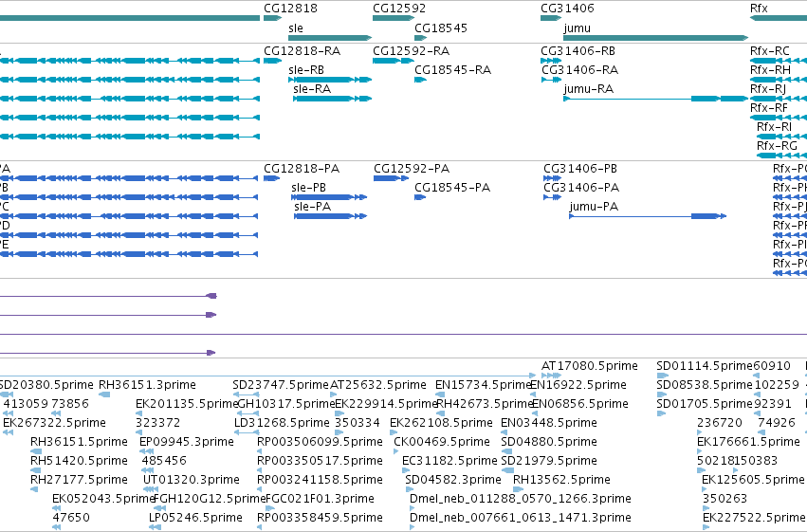Click protein CG12818-PA
This screenshot has height=532, width=807.
point(301,169)
